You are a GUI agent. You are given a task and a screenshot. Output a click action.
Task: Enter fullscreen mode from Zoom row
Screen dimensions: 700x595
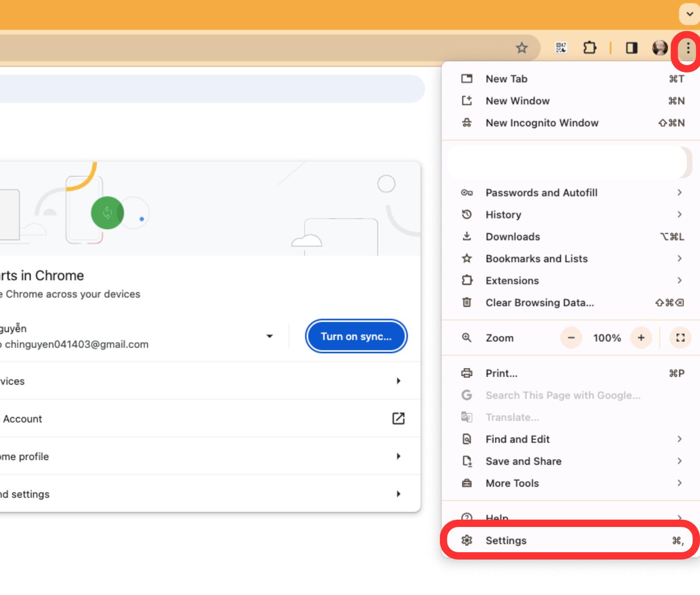680,338
